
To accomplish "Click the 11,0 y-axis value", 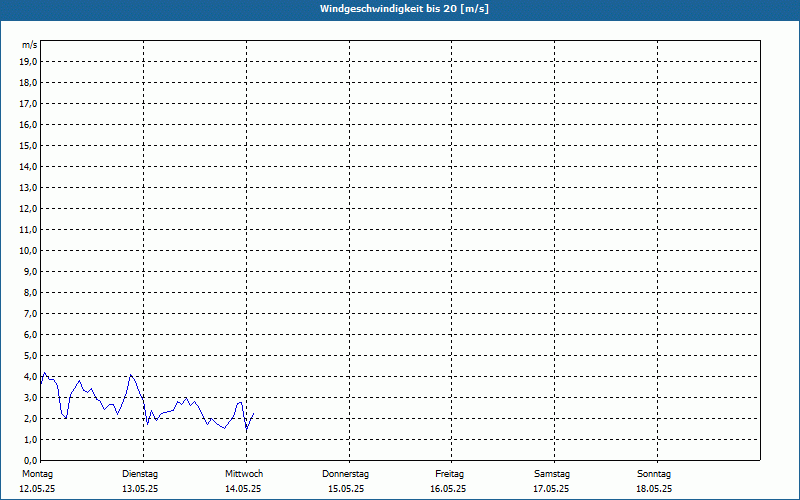I will click(x=28, y=230).
